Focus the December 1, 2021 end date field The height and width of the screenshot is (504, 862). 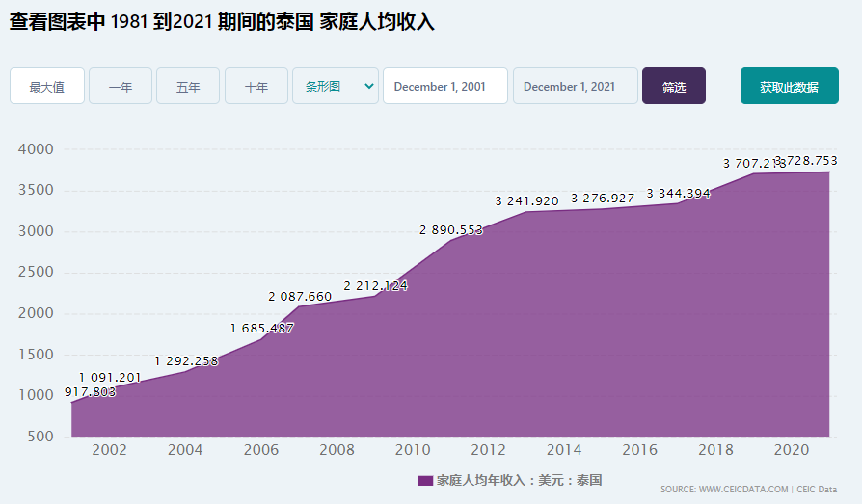(575, 87)
